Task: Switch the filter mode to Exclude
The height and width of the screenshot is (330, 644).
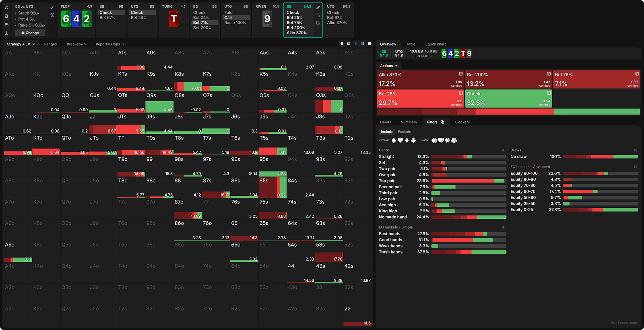Action: (x=404, y=132)
